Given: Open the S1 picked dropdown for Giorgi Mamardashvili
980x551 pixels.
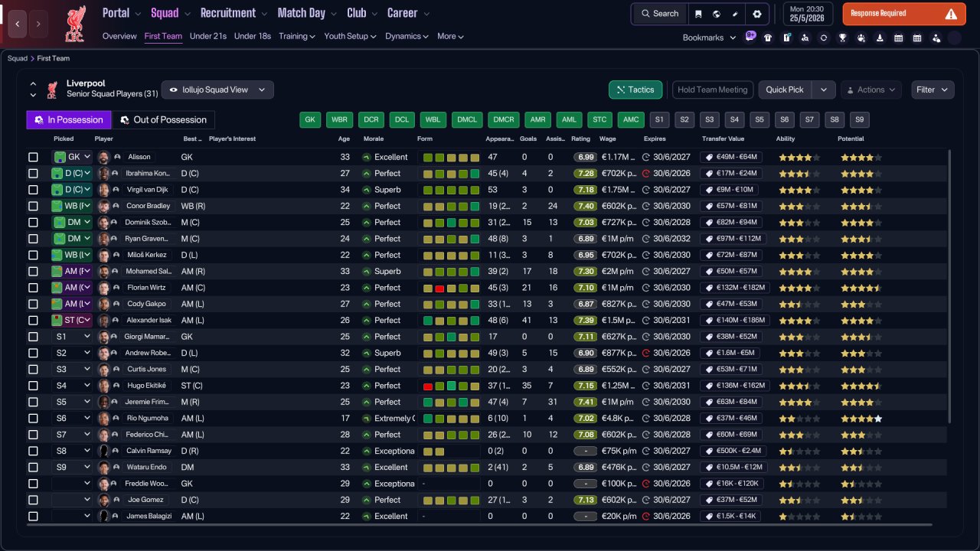Looking at the screenshot, I should point(72,337).
